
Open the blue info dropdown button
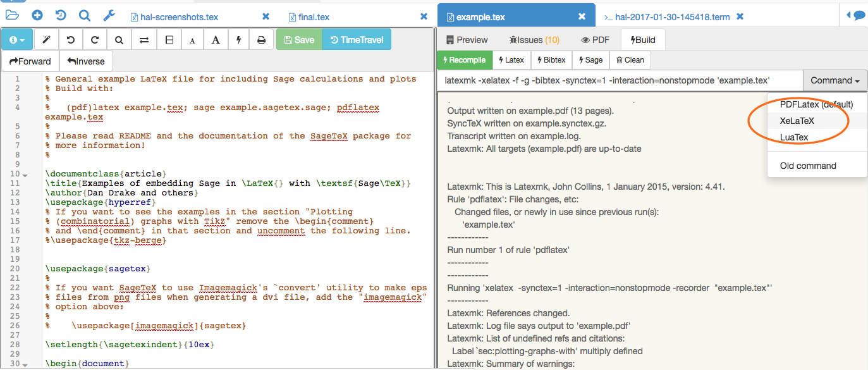(17, 40)
